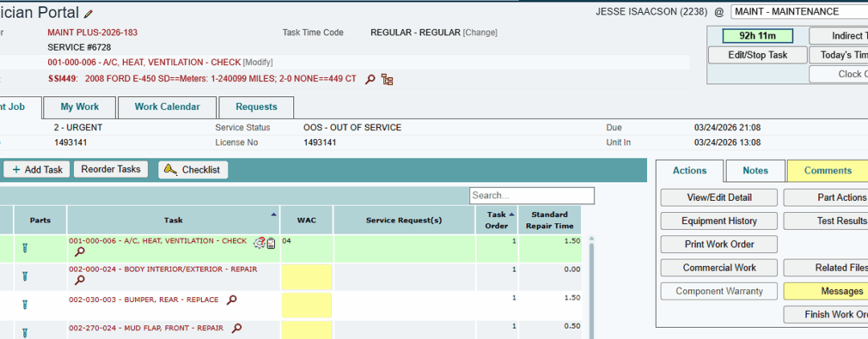The height and width of the screenshot is (339, 868).
Task: Click the Finish Work Order button
Action: click(826, 314)
